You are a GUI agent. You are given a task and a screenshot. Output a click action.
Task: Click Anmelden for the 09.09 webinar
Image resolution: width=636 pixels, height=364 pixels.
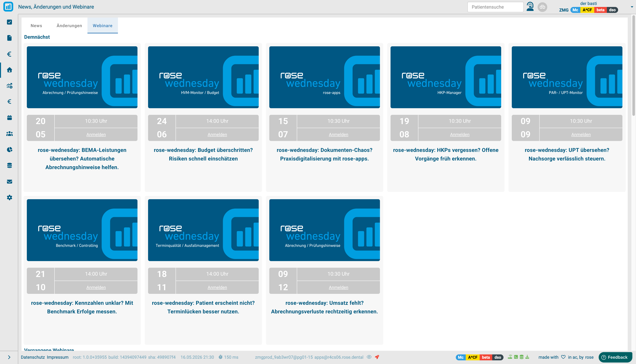click(581, 135)
